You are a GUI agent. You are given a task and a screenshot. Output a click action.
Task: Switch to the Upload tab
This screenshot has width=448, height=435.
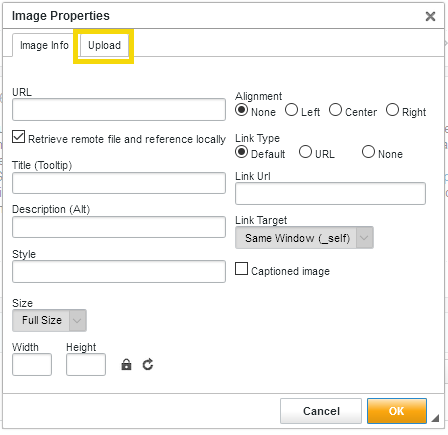pyautogui.click(x=104, y=45)
